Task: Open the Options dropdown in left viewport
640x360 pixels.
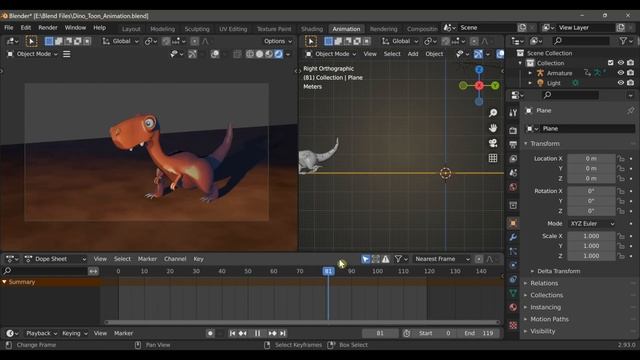Action: (278, 41)
